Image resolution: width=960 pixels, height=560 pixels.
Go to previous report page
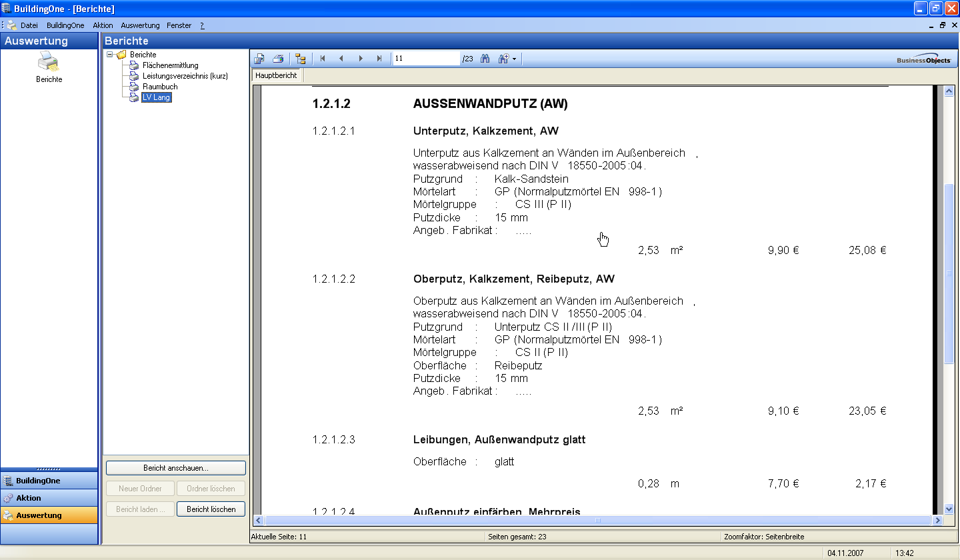[341, 59]
